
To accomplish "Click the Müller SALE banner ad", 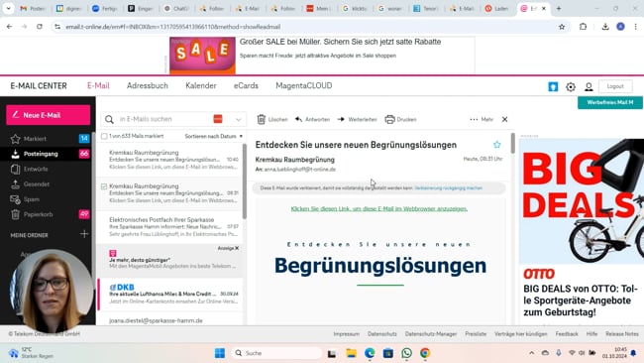I will (322, 56).
